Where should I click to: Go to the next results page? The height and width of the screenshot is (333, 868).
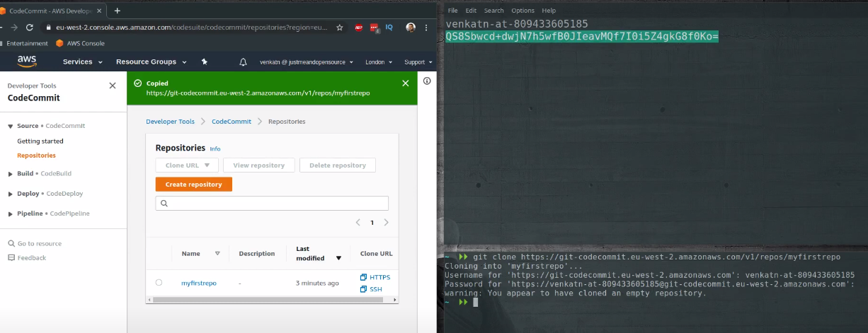coord(386,222)
